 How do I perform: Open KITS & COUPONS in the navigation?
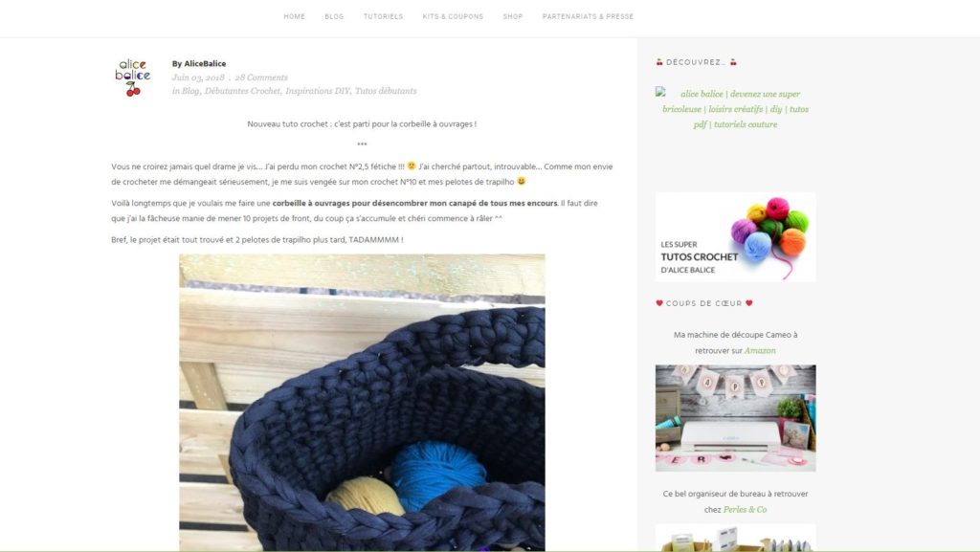click(453, 17)
